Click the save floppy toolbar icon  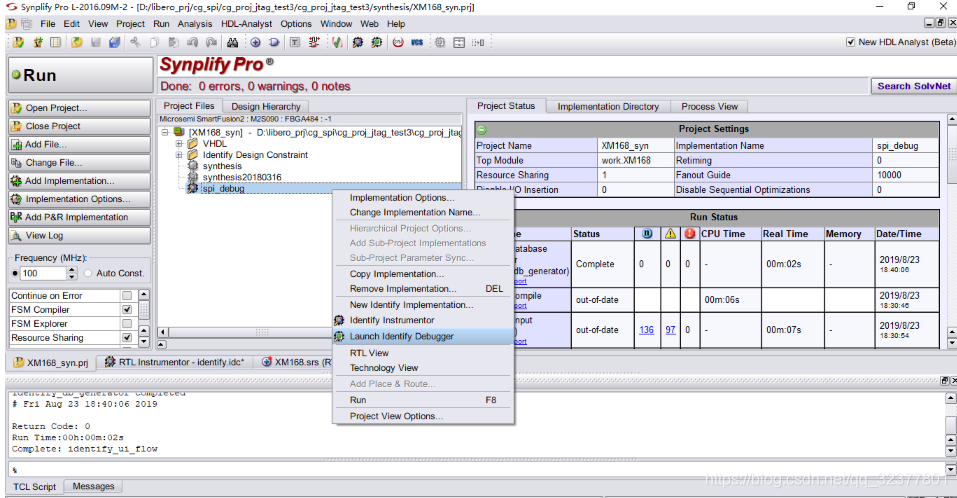point(96,42)
